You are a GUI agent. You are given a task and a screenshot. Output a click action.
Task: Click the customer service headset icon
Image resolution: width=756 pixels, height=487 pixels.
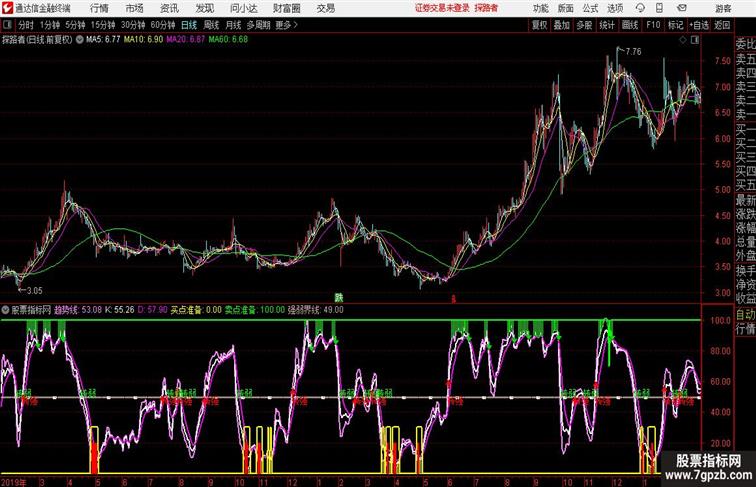(x=640, y=8)
